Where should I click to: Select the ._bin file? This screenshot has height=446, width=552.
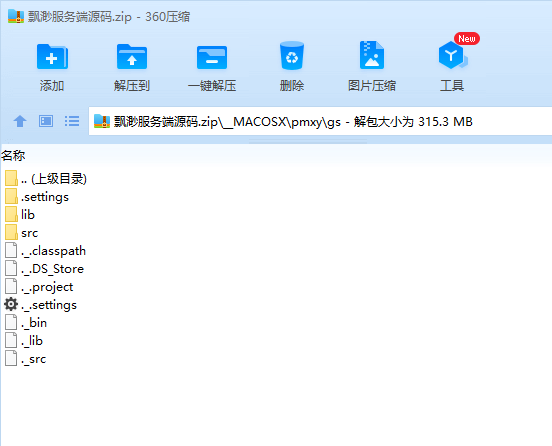(26, 322)
